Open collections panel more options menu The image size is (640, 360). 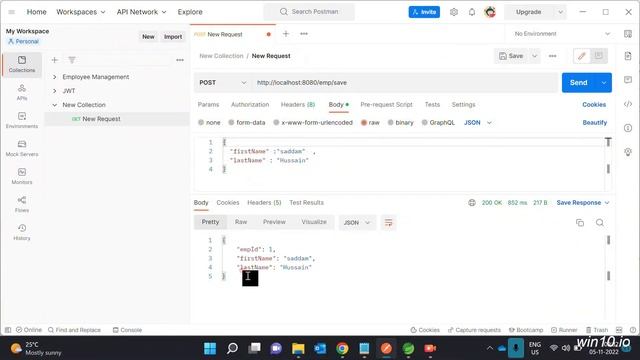(x=180, y=60)
